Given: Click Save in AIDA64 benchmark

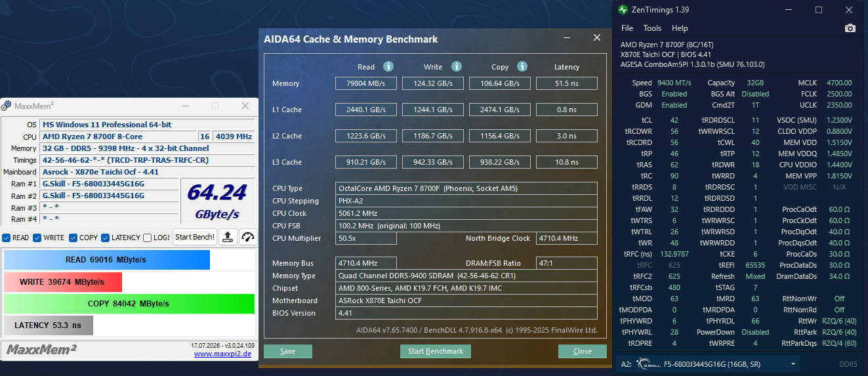Looking at the screenshot, I should (288, 351).
